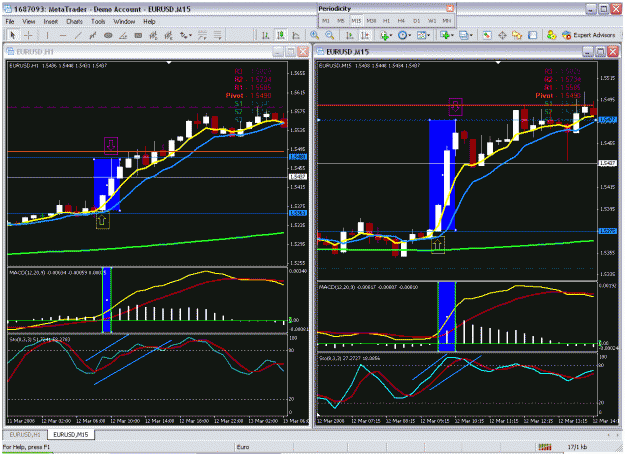The width and height of the screenshot is (625, 454).
Task: Toggle chart auto scroll
Action: coord(350,35)
